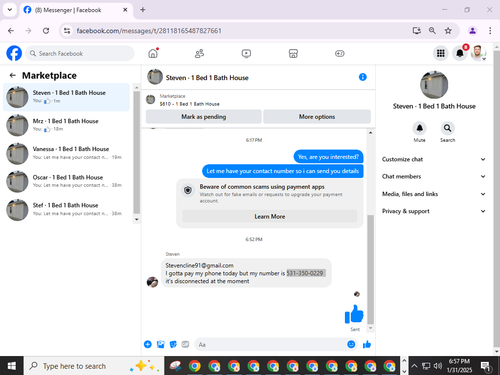
Task: Go back from Marketplace chats list
Action: coord(13,76)
